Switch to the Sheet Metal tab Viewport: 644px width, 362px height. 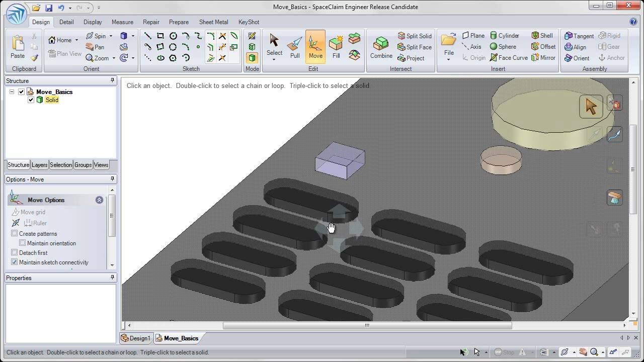[x=213, y=22]
